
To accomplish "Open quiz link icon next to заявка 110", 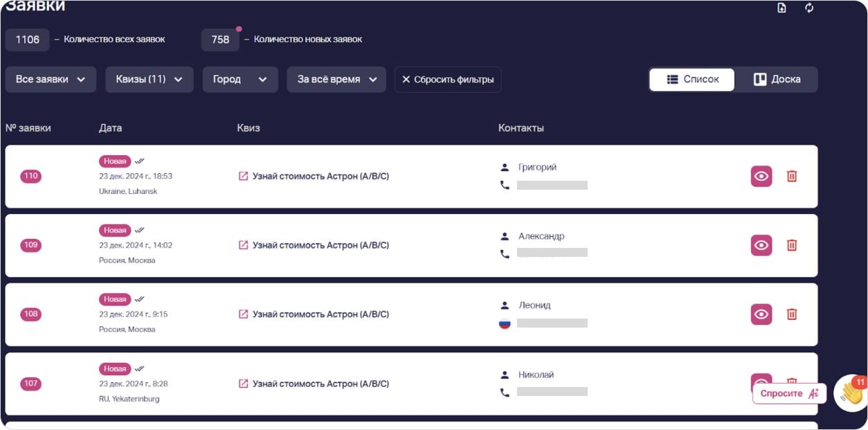I will (242, 176).
